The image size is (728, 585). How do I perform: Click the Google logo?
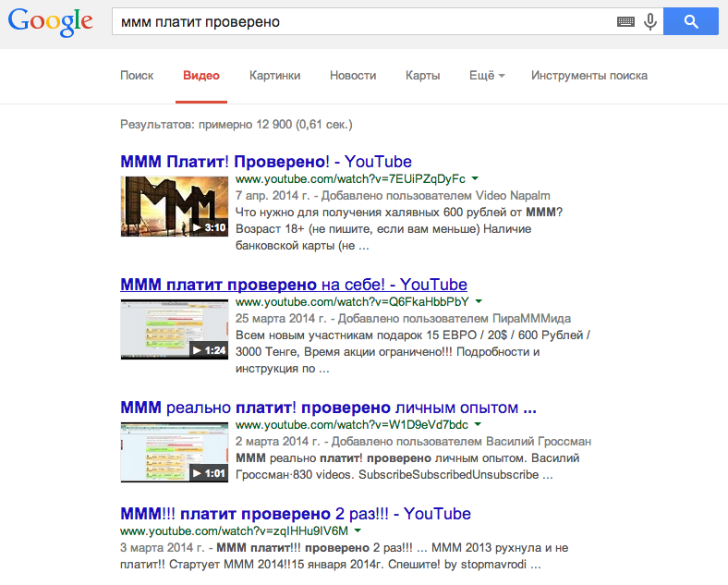point(50,22)
